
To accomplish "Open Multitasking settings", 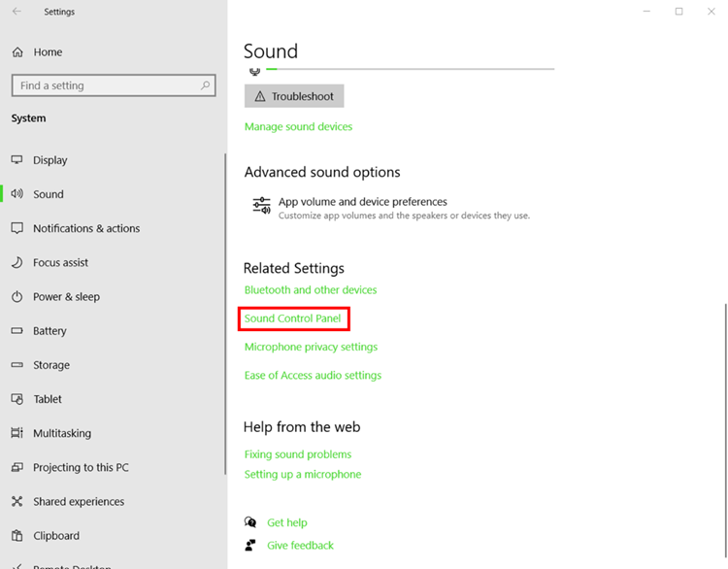I will coord(62,433).
